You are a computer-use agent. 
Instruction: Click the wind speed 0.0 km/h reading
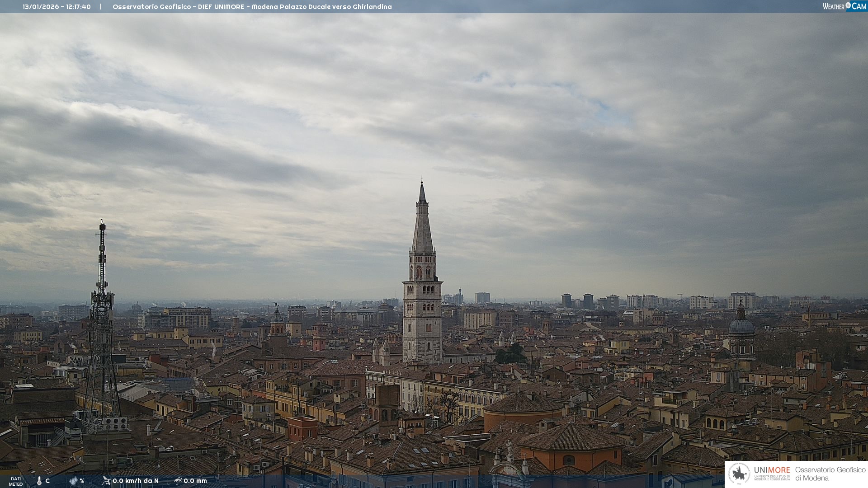tap(136, 481)
